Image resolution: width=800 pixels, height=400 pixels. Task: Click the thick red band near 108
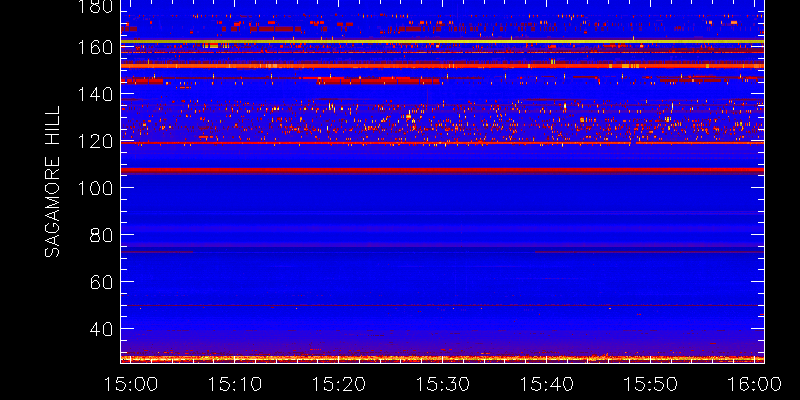(x=442, y=170)
